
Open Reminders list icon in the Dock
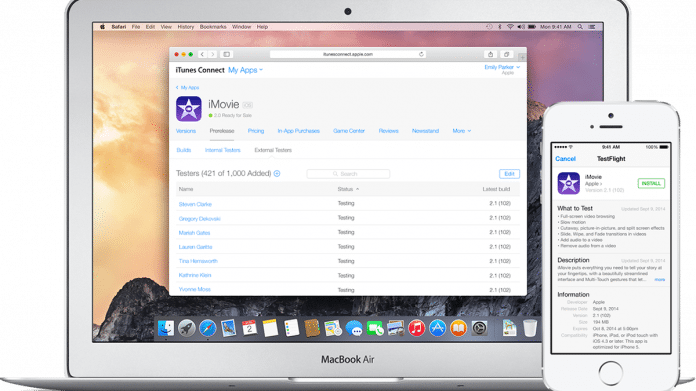291,328
